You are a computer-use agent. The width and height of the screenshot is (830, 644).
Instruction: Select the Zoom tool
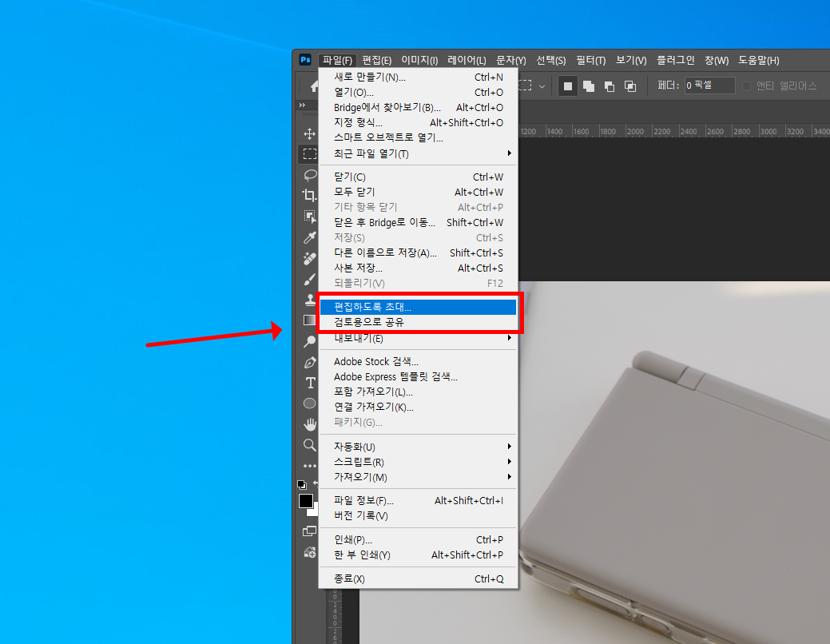(310, 445)
